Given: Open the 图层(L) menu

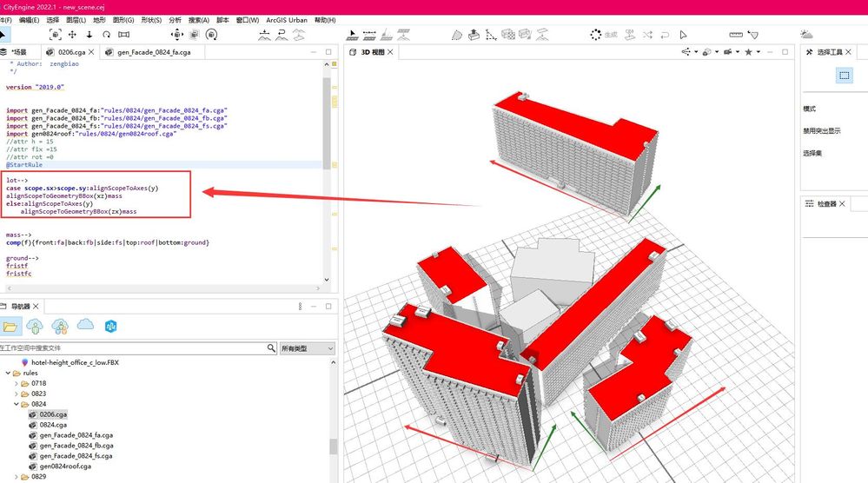Looking at the screenshot, I should click(x=76, y=20).
